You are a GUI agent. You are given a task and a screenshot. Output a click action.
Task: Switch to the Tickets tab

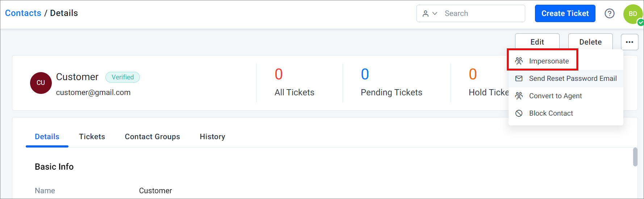tap(92, 137)
